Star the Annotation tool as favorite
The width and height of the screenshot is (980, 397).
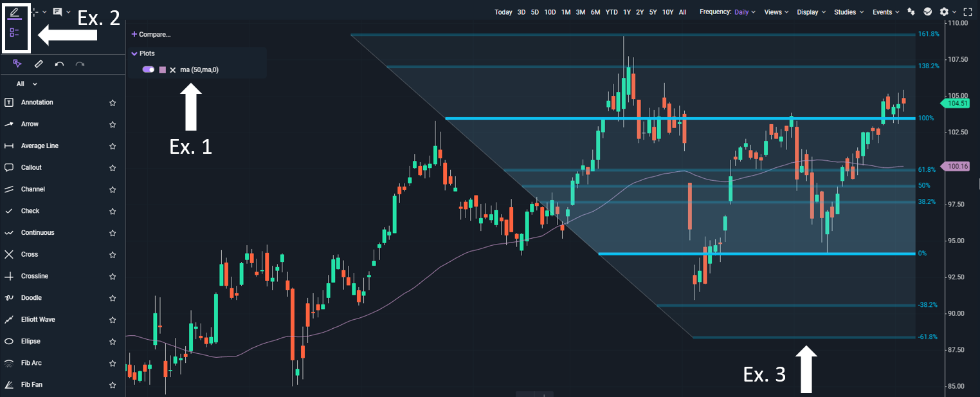coord(113,102)
